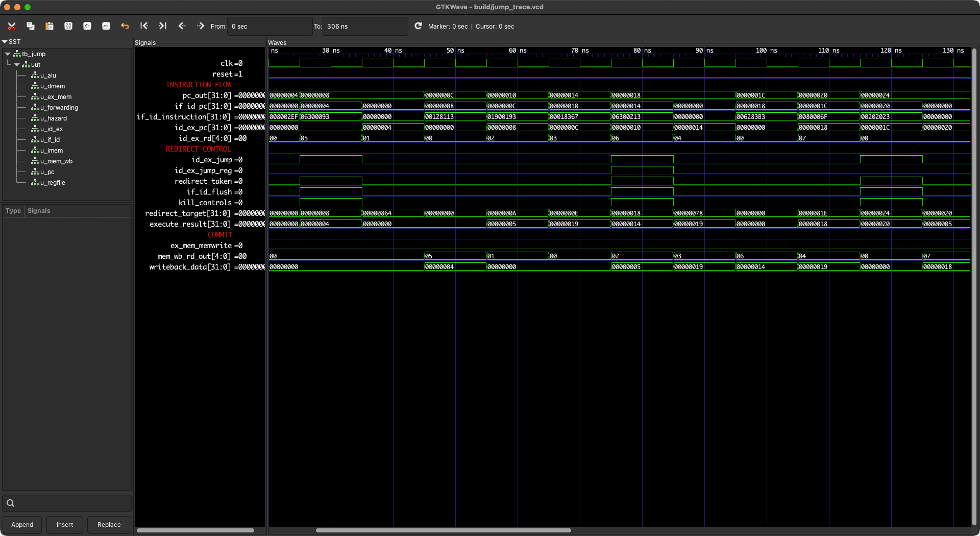Click the orange Zoom Undo arrow

click(125, 26)
